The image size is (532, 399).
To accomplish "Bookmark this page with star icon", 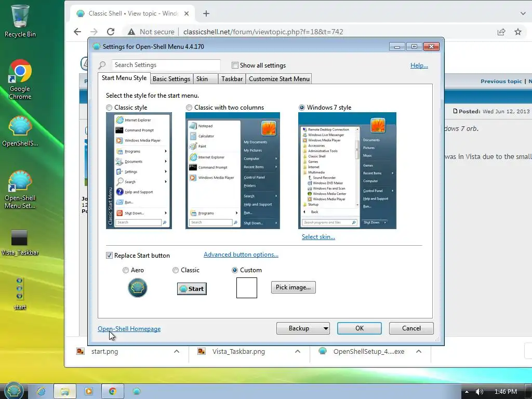I will tap(518, 32).
